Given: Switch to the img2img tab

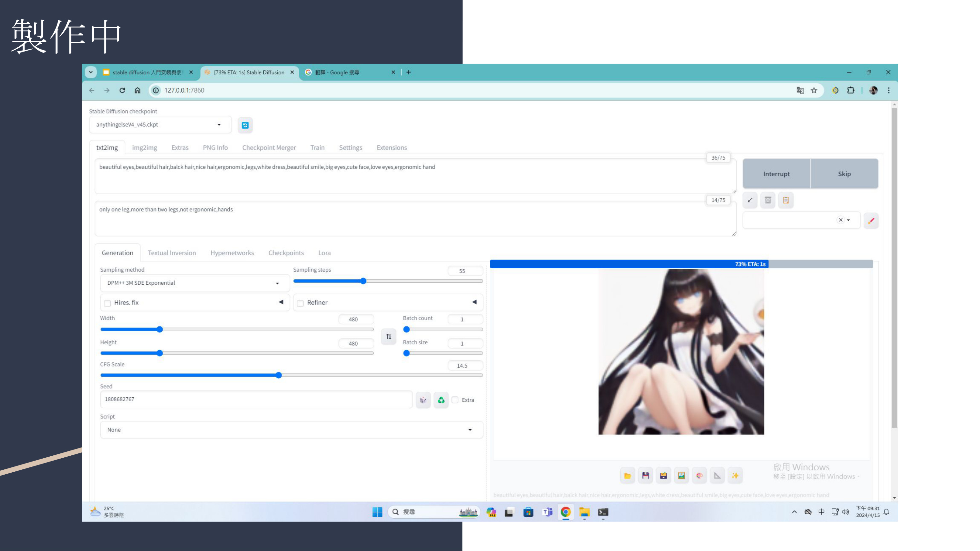Looking at the screenshot, I should pyautogui.click(x=144, y=148).
